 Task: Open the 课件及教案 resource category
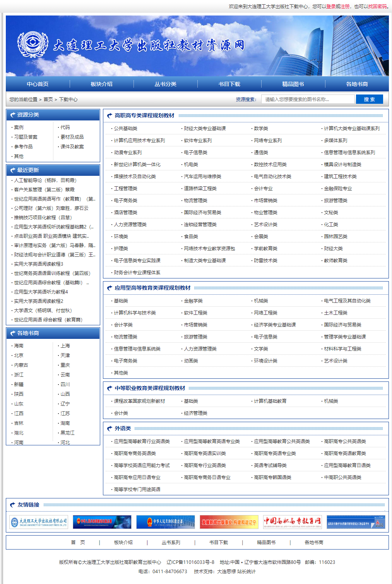click(72, 147)
